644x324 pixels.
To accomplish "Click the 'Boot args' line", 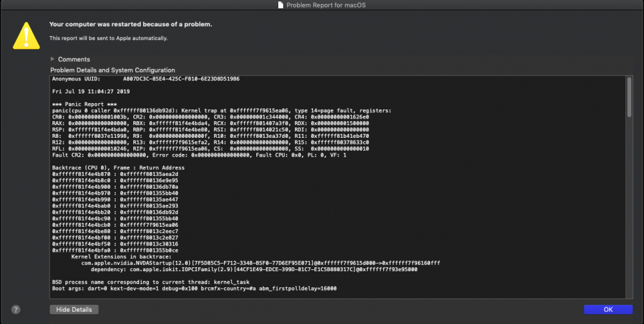I will pyautogui.click(x=193, y=289).
